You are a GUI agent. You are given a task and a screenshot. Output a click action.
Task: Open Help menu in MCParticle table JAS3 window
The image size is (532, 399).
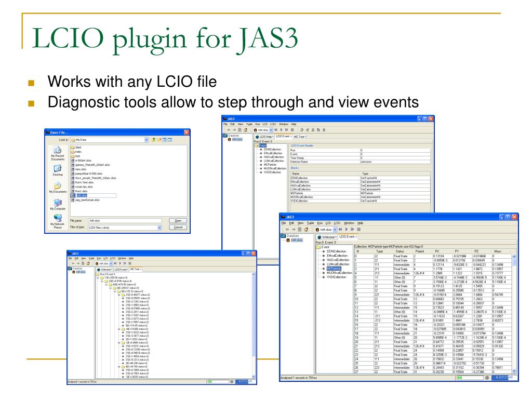click(x=361, y=223)
